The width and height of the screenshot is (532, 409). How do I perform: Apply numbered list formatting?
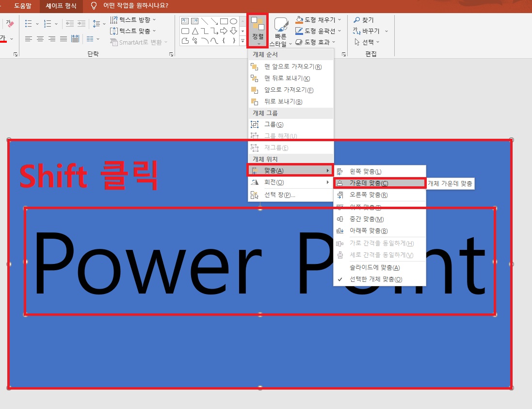point(48,23)
